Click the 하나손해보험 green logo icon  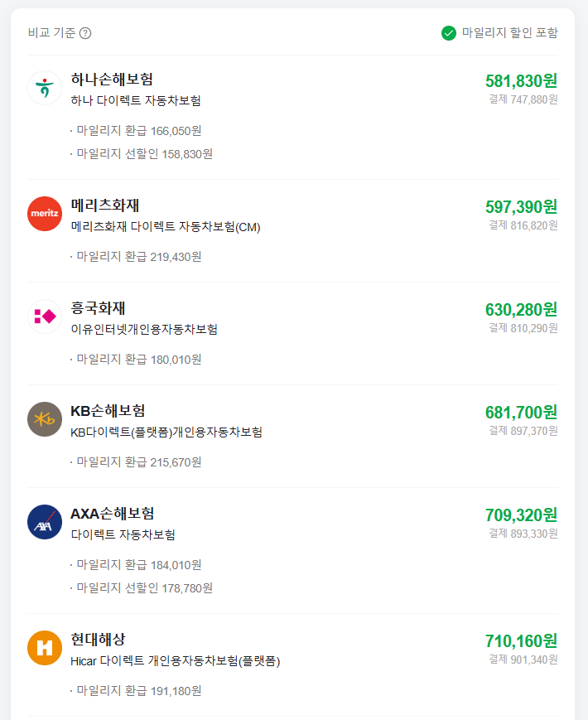[44, 88]
